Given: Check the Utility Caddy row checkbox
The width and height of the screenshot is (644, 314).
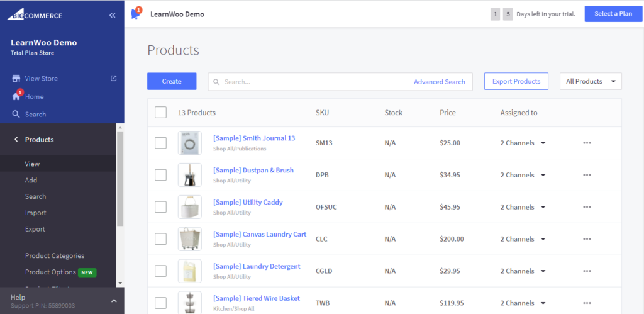Looking at the screenshot, I should pos(160,207).
